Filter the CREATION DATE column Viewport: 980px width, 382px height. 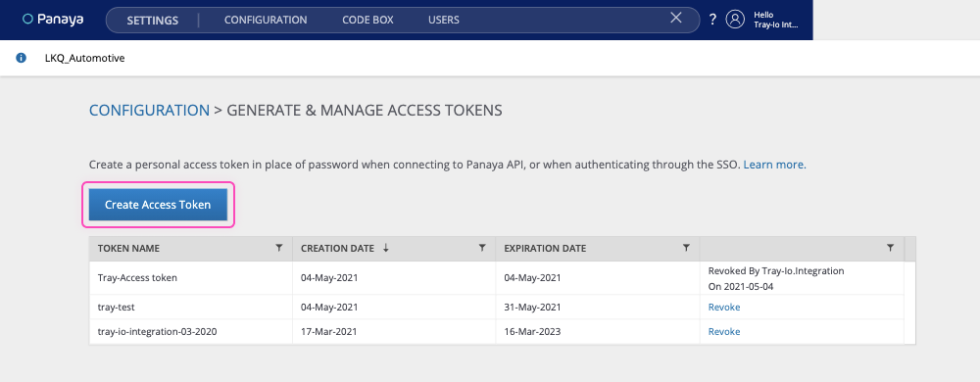(x=482, y=248)
